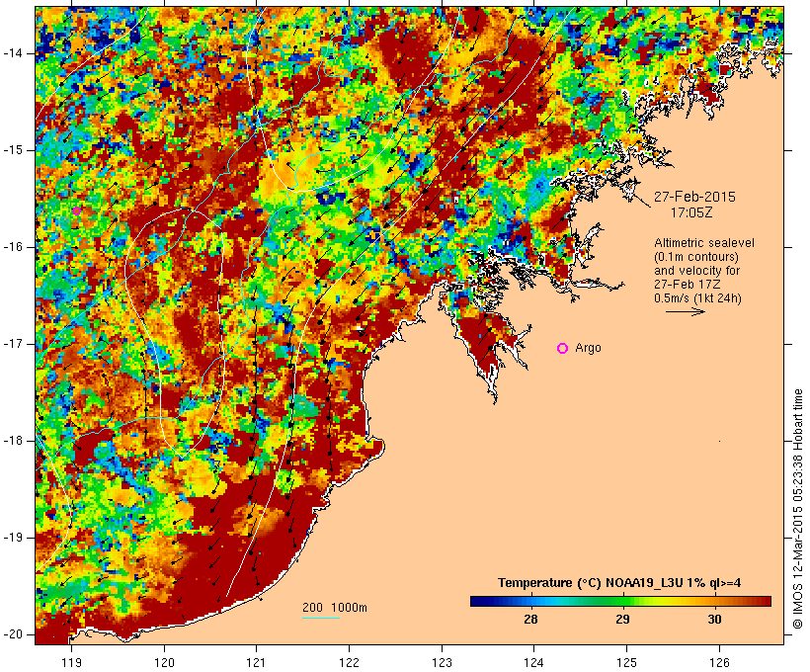810x672 pixels.
Task: Click the "-17" latitude axis label
Action: [12, 344]
